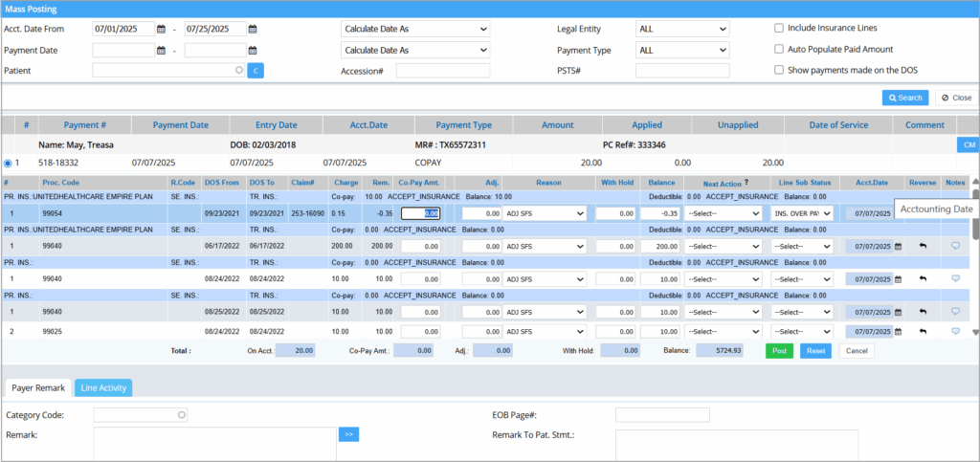Click Next Action help question mark

(746, 183)
